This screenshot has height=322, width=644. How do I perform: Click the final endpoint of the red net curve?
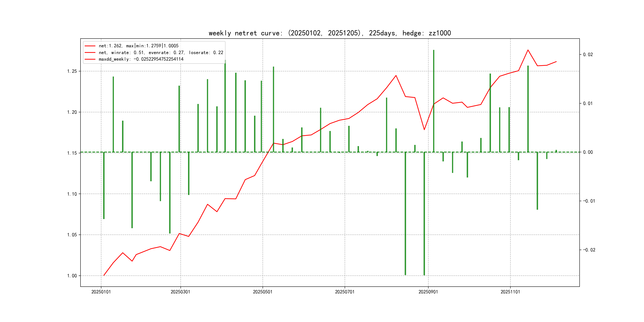click(556, 61)
